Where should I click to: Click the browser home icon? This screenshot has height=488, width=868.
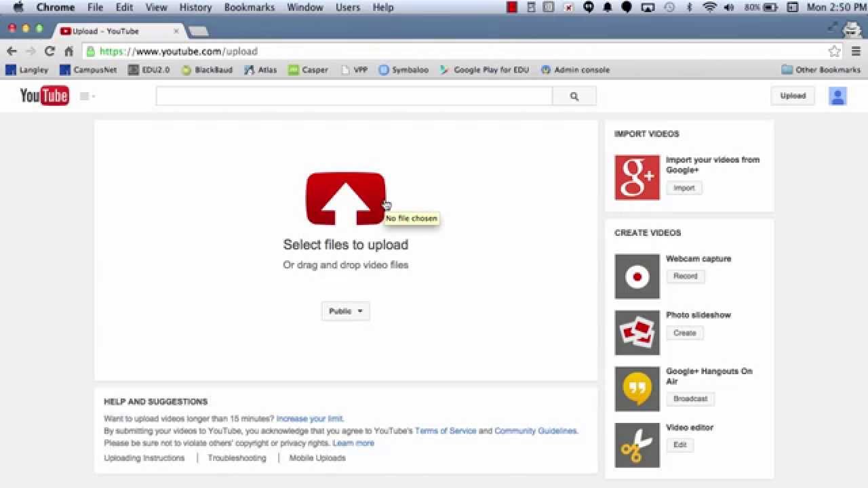pos(68,52)
